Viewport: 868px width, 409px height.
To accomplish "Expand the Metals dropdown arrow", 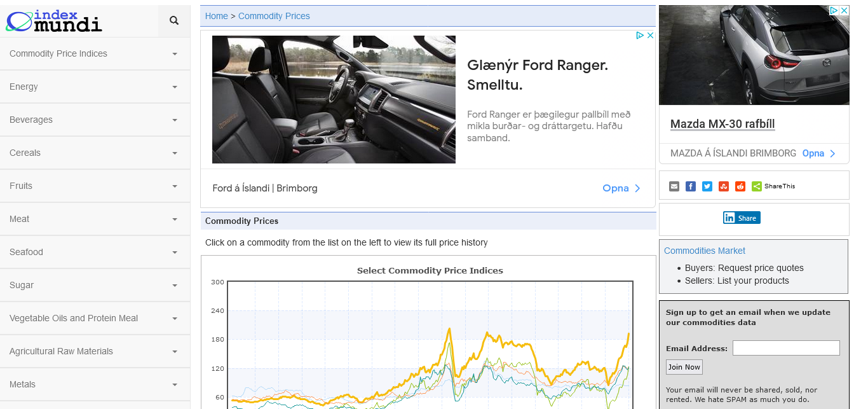I will pos(175,385).
